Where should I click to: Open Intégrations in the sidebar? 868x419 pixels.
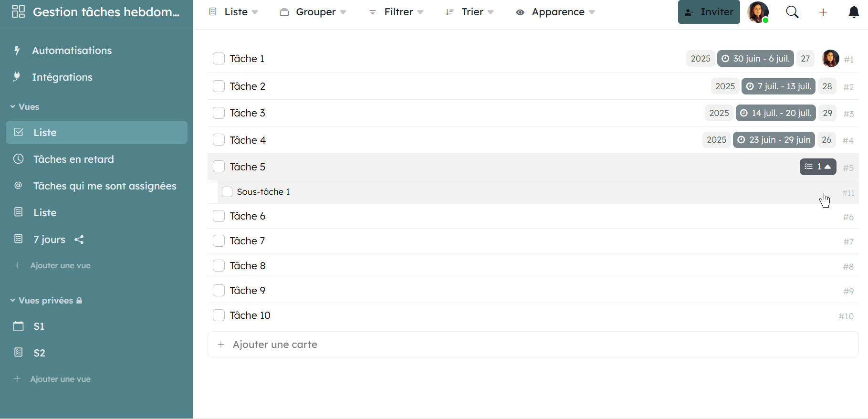(x=62, y=77)
